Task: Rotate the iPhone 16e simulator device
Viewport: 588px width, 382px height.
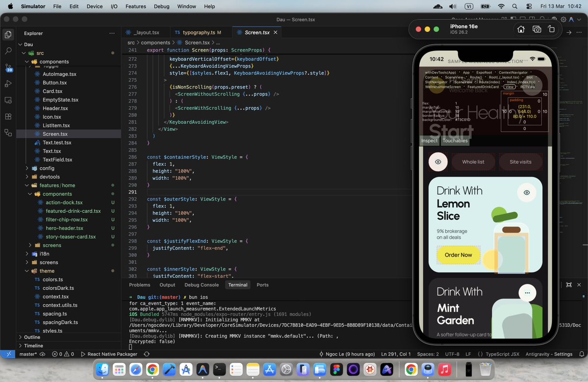Action: [x=551, y=29]
